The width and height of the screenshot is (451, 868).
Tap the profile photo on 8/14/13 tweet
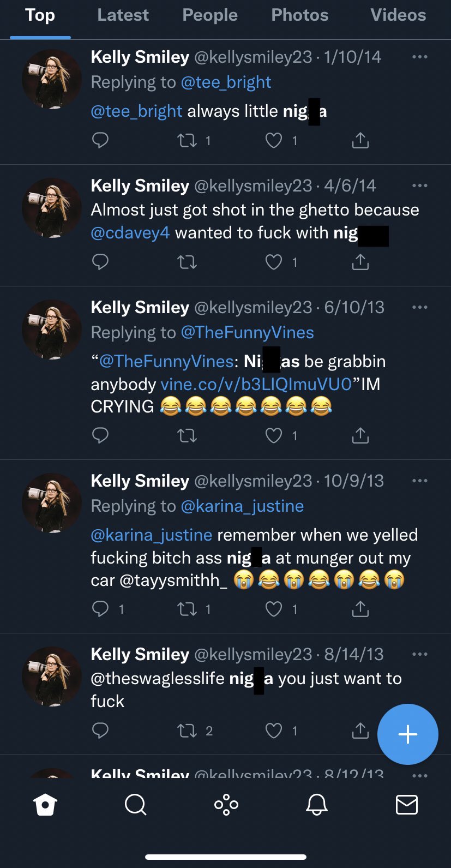click(52, 677)
